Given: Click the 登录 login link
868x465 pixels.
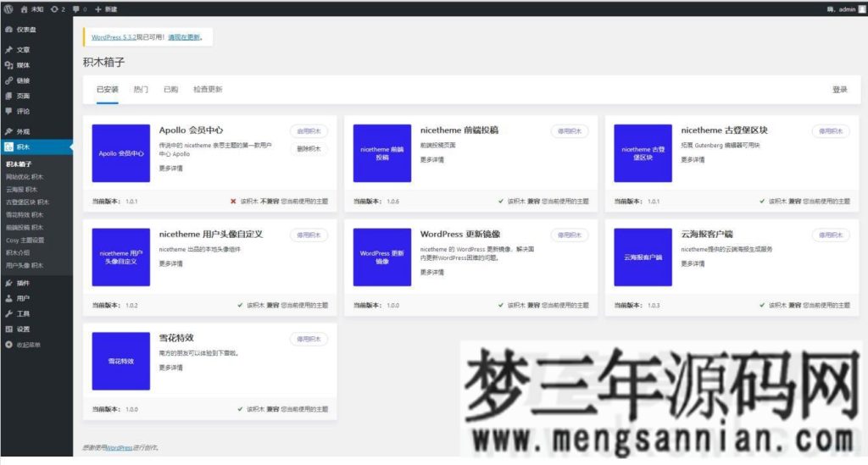Looking at the screenshot, I should (840, 90).
